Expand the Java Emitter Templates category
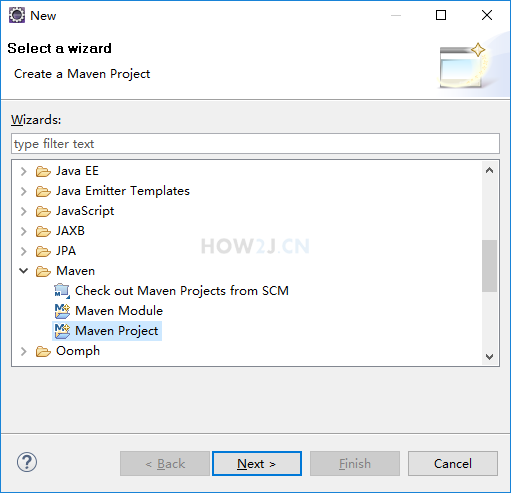 [24, 191]
